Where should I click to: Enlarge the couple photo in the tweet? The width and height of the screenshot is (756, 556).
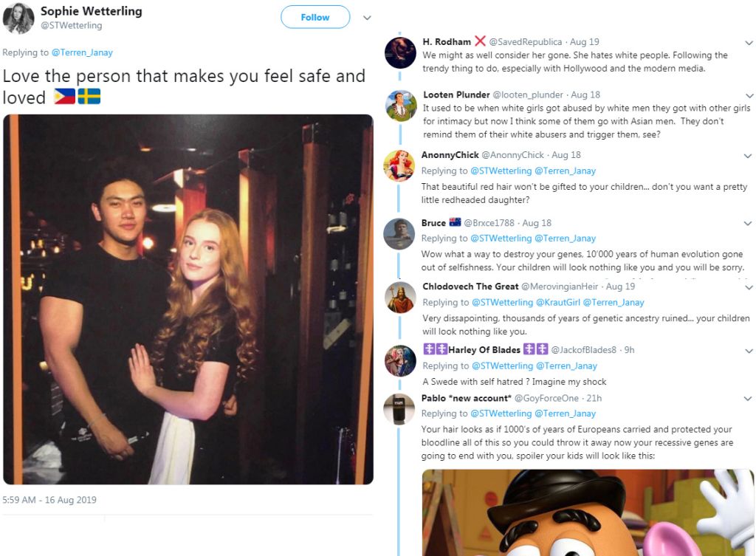click(188, 299)
